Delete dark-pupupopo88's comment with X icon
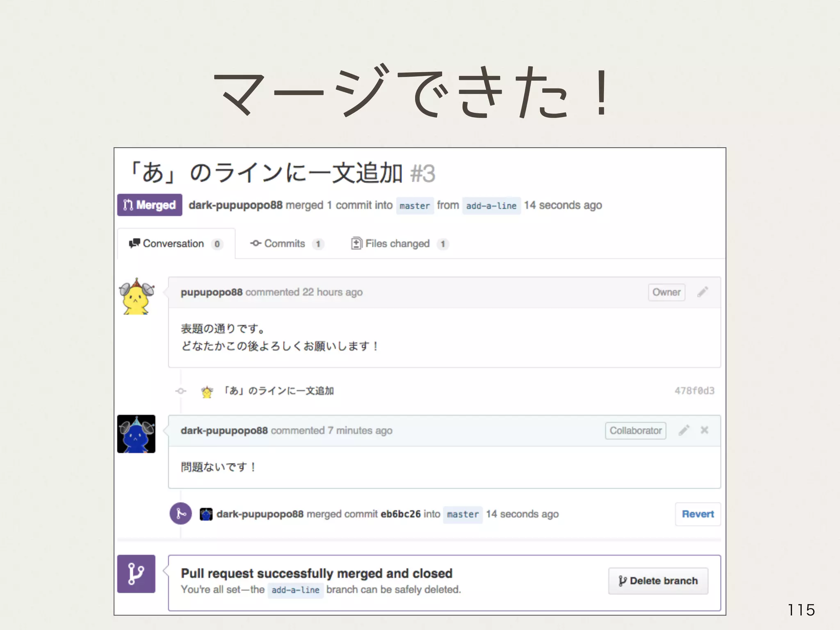This screenshot has height=630, width=840. pos(704,430)
